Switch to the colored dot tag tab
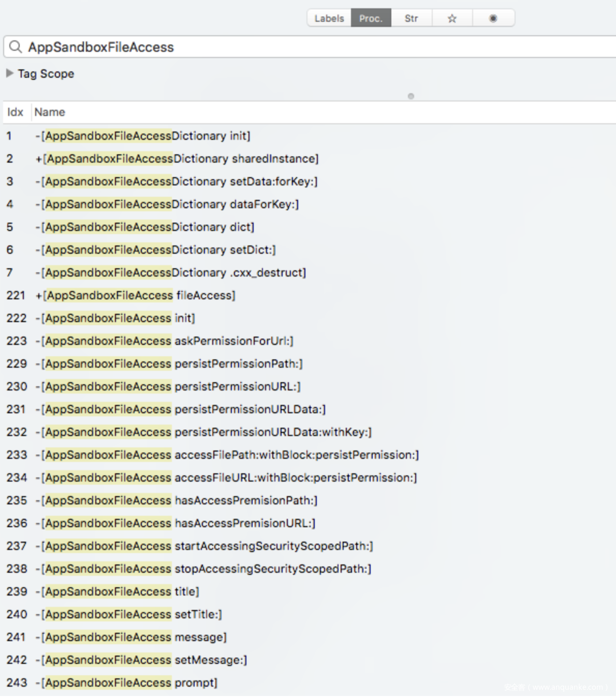The height and width of the screenshot is (697, 616). pos(493,18)
